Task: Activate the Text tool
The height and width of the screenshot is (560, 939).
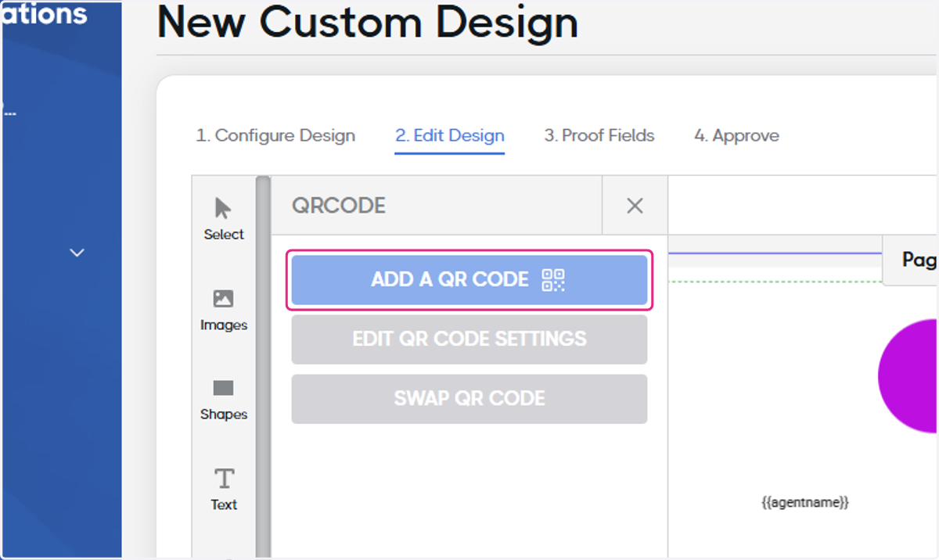Action: pos(224,490)
